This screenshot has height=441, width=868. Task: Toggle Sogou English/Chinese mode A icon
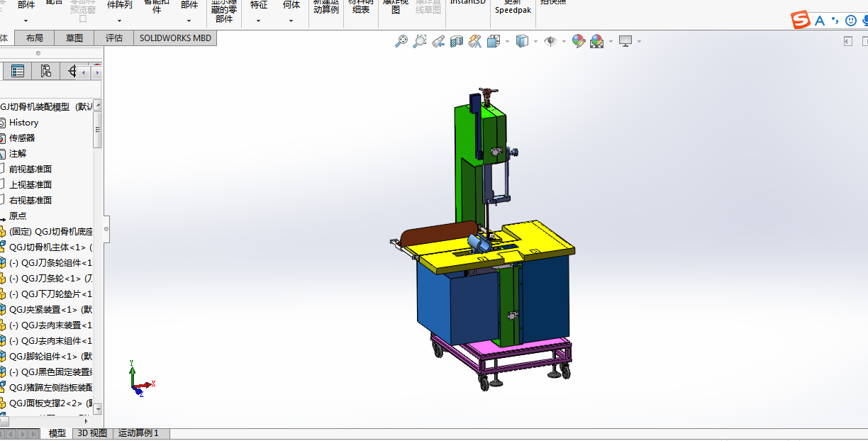point(820,21)
